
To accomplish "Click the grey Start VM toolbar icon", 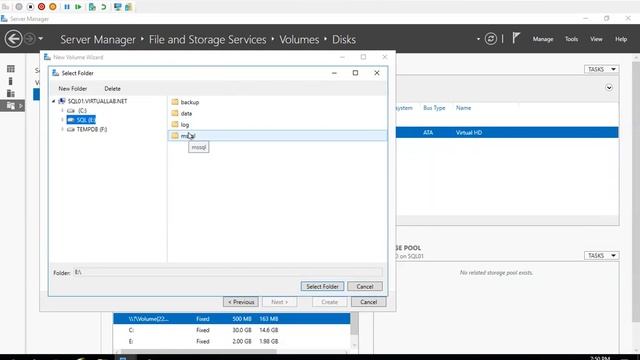I will pyautogui.click(x=19, y=7).
